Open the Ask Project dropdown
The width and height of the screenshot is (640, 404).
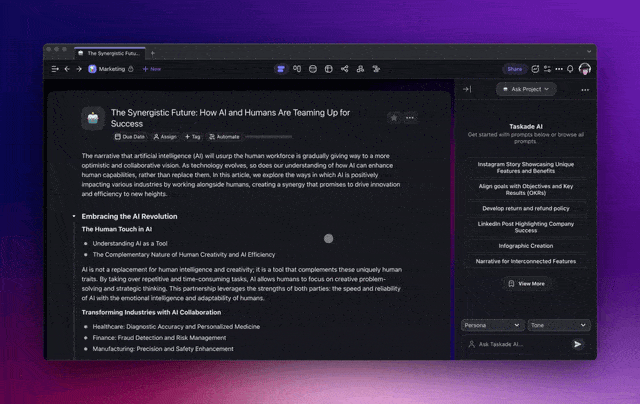click(x=526, y=89)
